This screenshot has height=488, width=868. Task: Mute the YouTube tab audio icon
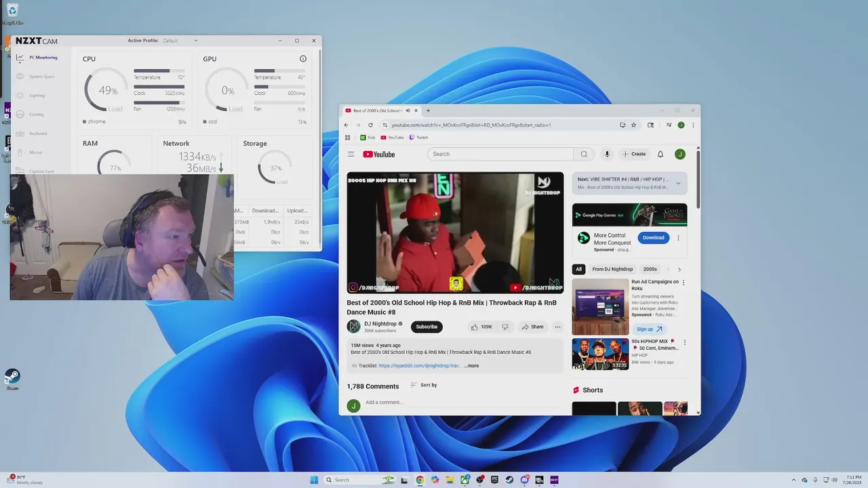coord(408,110)
